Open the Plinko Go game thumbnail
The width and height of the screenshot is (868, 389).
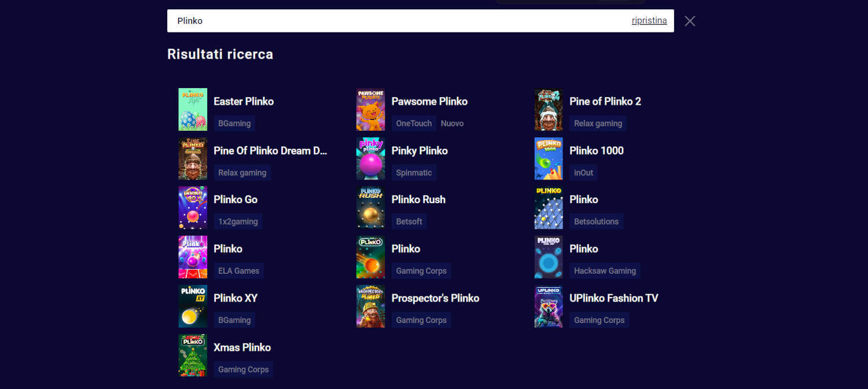tap(193, 208)
